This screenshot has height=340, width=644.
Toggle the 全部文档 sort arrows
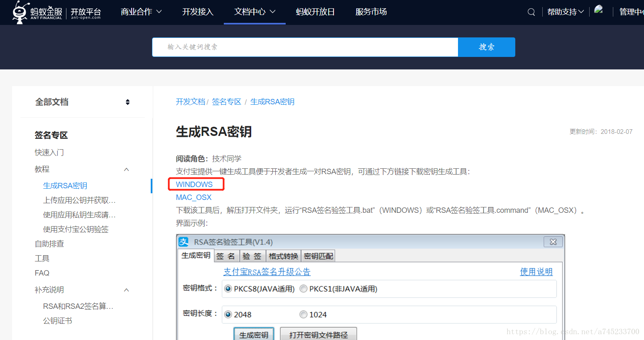click(x=127, y=102)
